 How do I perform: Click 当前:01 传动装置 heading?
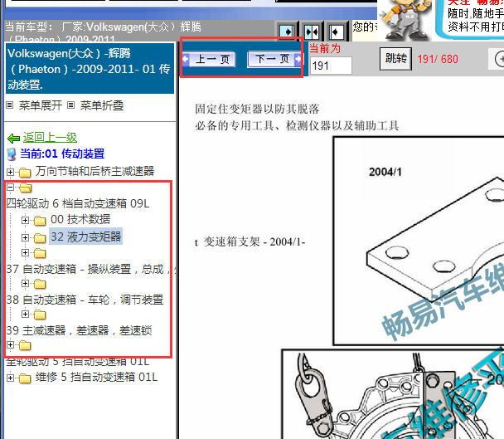pos(62,154)
